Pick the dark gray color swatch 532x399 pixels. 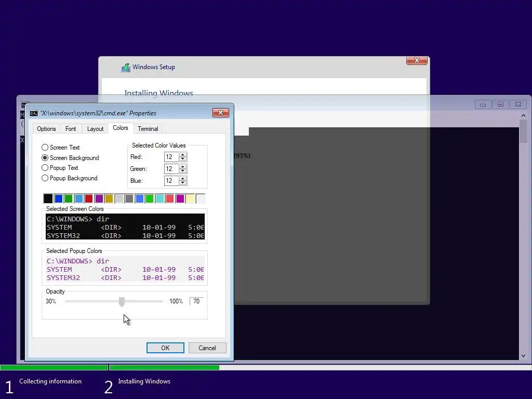coord(129,198)
